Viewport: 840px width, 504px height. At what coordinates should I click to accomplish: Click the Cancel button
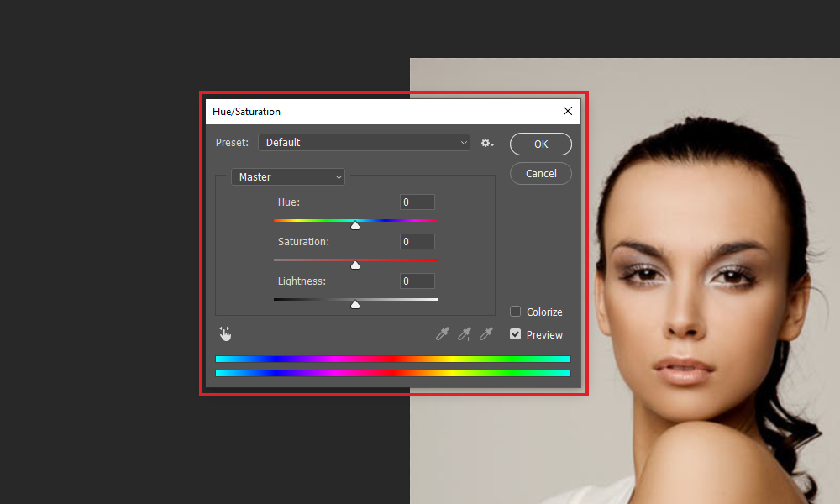[x=540, y=174]
